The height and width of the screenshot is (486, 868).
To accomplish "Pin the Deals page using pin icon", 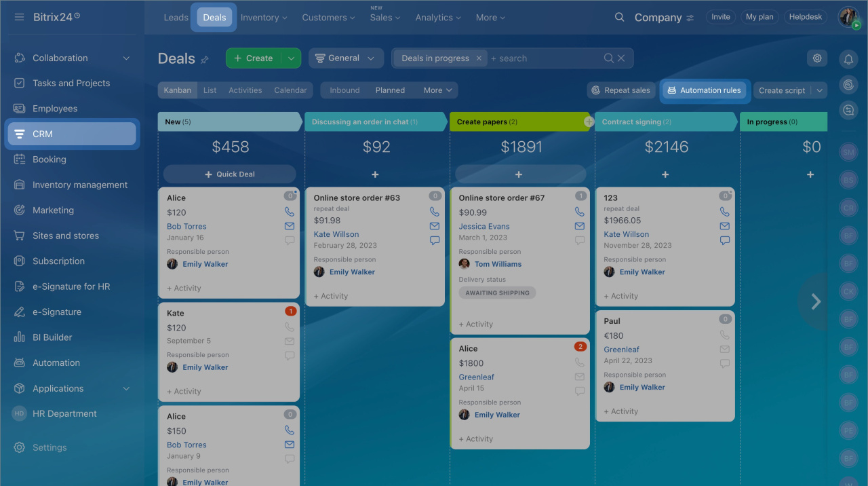I will pyautogui.click(x=205, y=60).
